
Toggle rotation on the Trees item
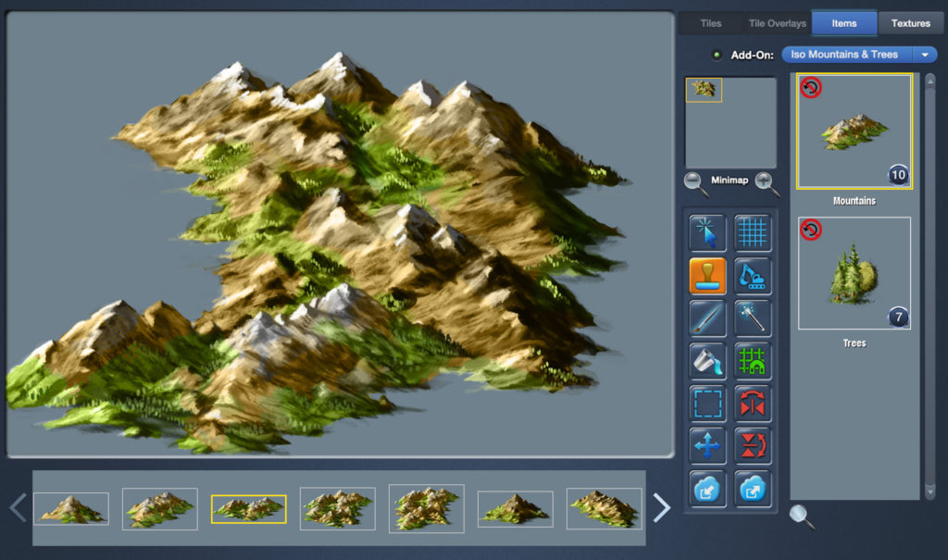pos(811,230)
